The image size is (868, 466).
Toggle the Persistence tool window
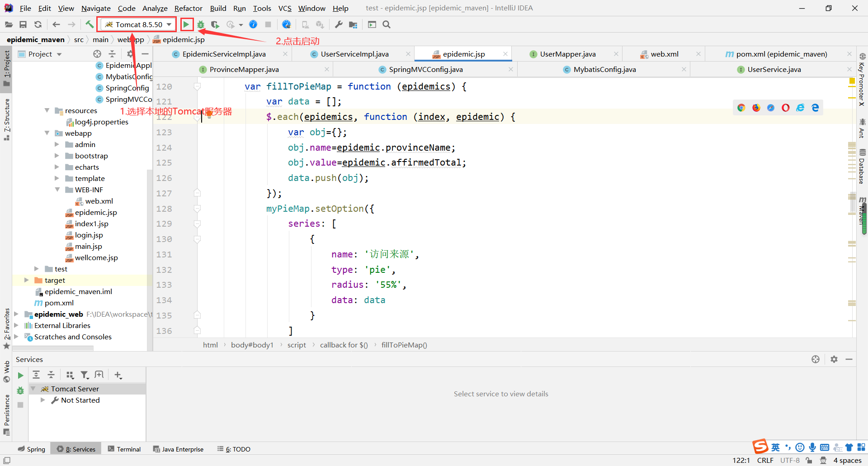(x=7, y=414)
